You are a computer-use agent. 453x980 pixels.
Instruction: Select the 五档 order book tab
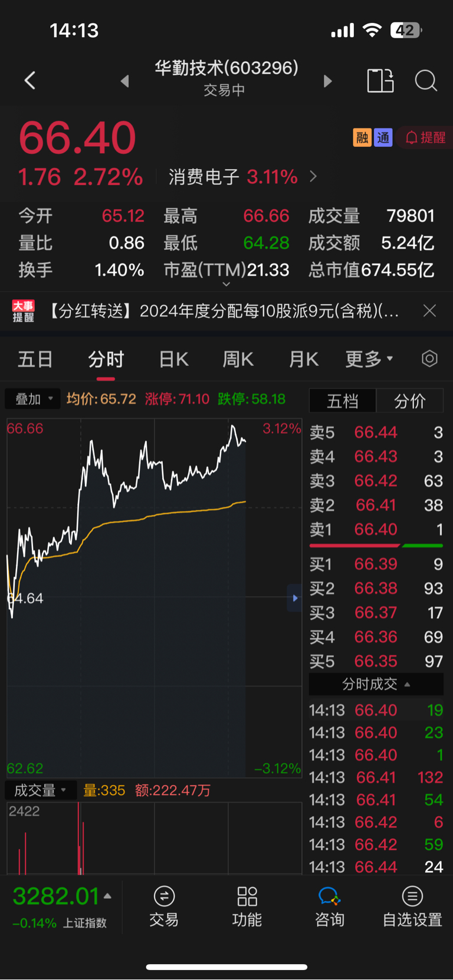[343, 401]
